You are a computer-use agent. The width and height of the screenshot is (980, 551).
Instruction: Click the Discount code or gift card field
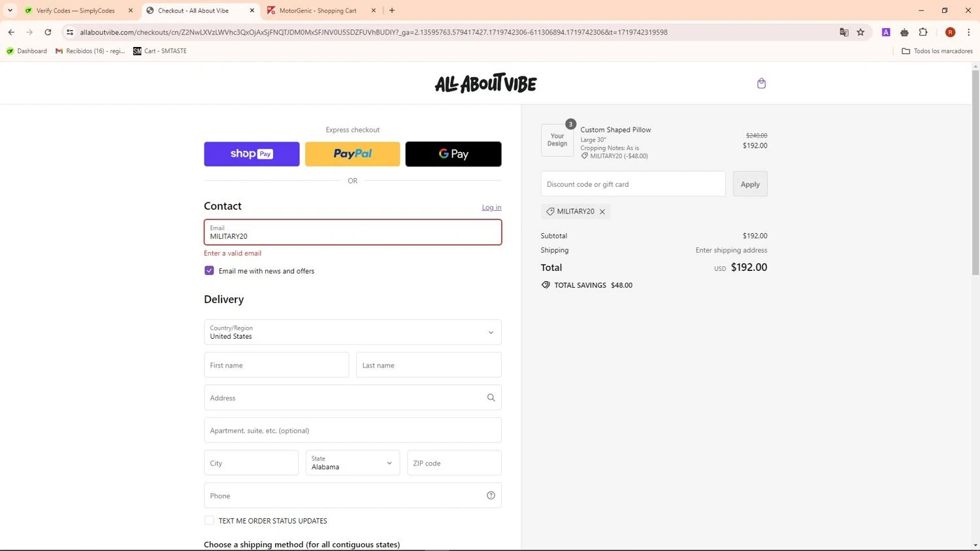pyautogui.click(x=633, y=184)
